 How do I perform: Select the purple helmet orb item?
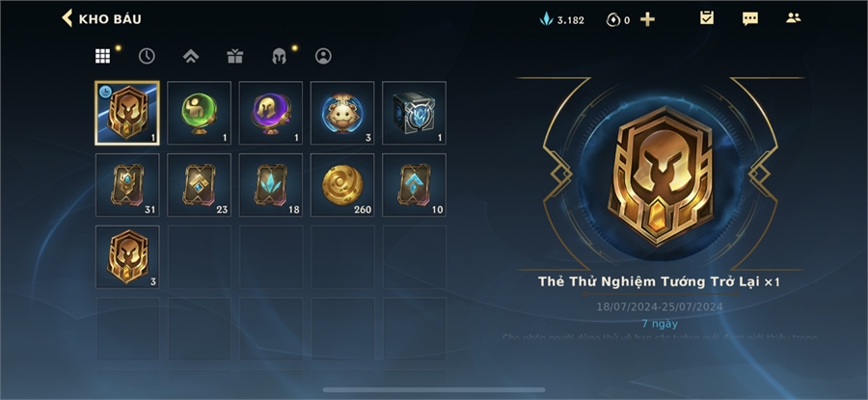click(x=271, y=113)
